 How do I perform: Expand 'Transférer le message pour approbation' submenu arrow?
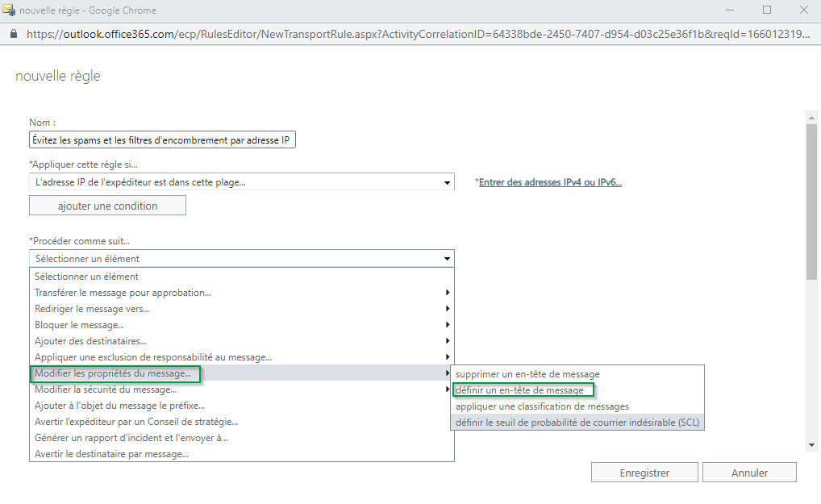click(448, 293)
